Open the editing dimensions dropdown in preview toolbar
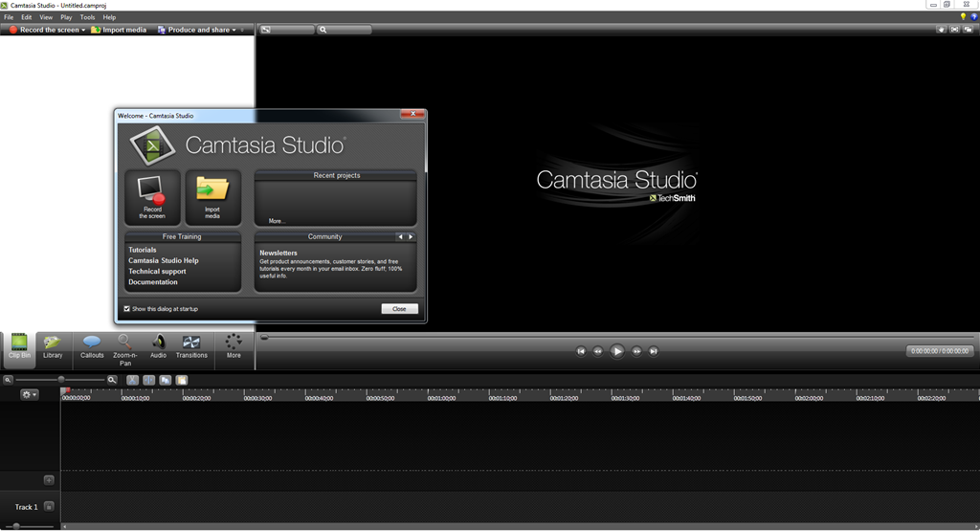Viewport: 980px width, 531px height. tap(287, 30)
